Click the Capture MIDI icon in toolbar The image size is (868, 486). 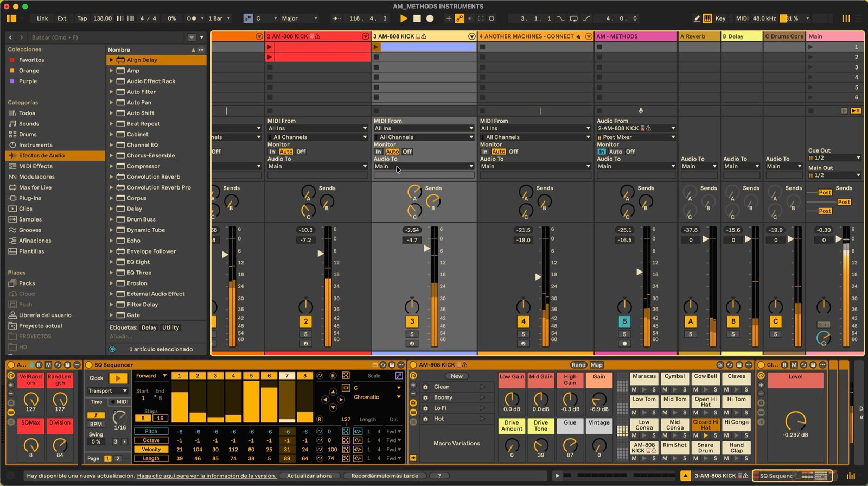point(481,18)
